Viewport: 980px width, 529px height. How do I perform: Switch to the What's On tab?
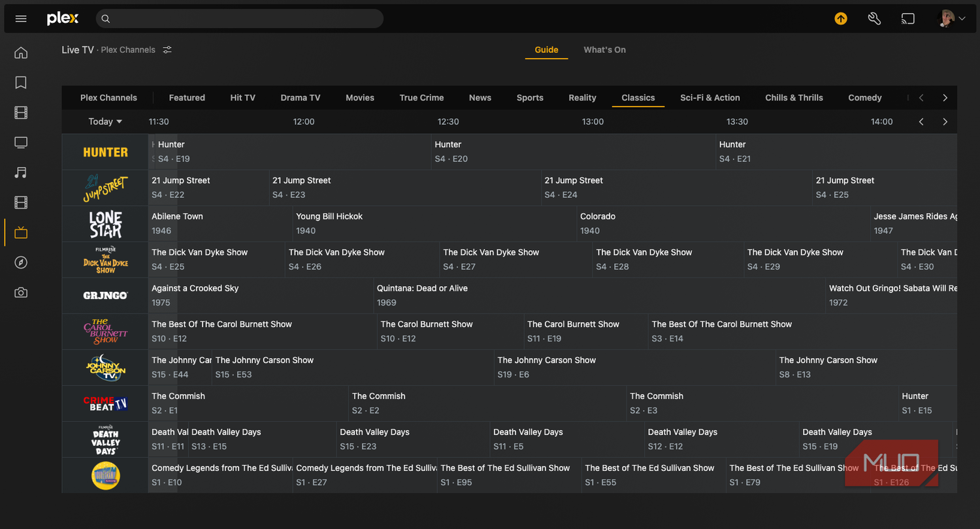pyautogui.click(x=604, y=50)
